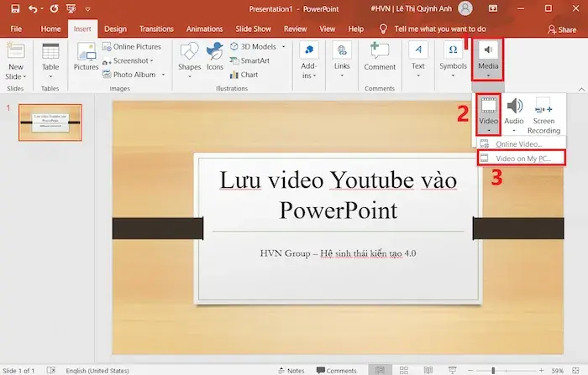Viewport: 588px width, 375px height.
Task: Click the slide title text box
Action: pos(339,195)
